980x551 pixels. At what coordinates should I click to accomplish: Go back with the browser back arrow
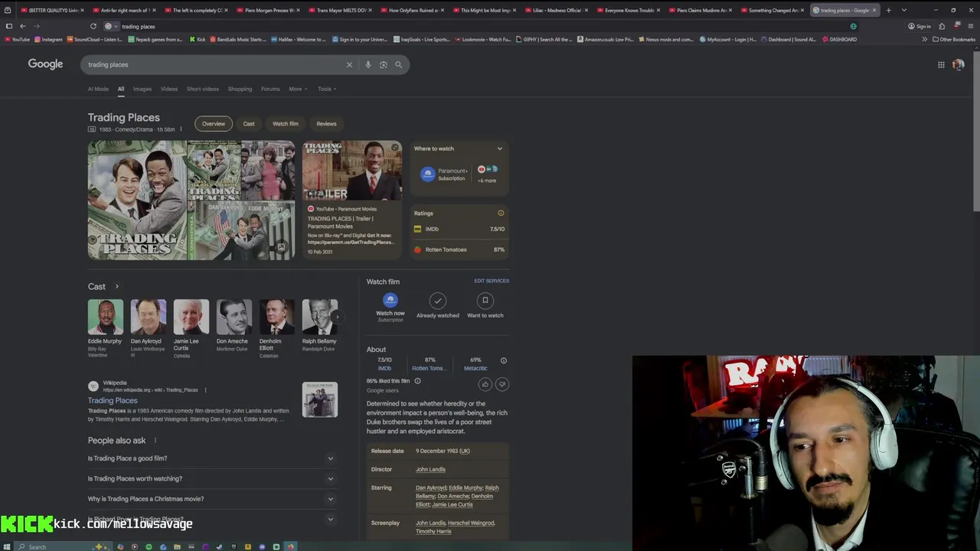click(23, 26)
